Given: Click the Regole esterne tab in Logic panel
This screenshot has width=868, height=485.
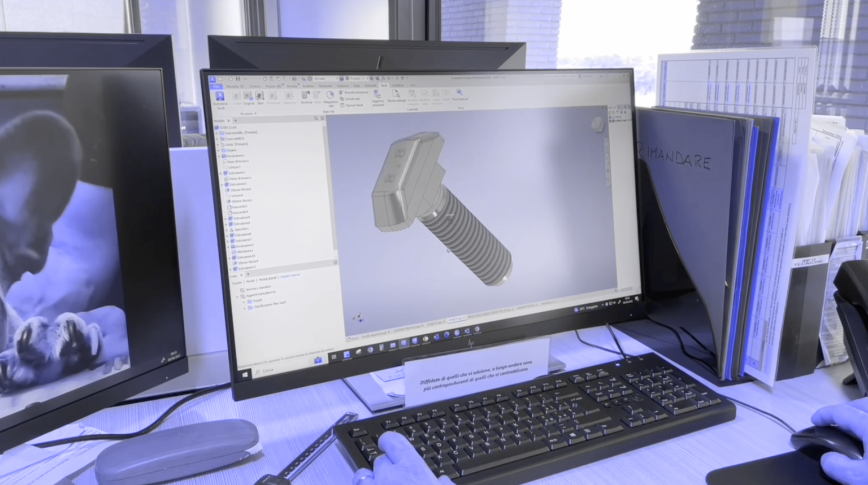Looking at the screenshot, I should [x=290, y=276].
